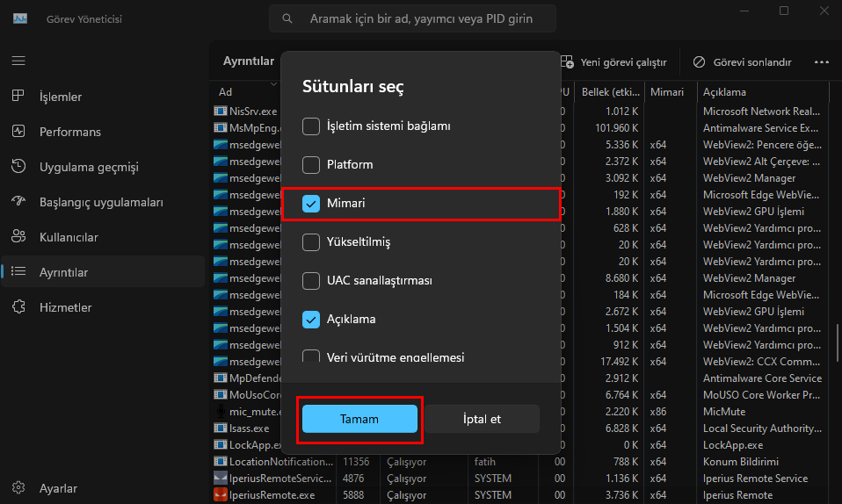This screenshot has height=504, width=842.
Task: Open İşlemler processes page
Action: point(103,97)
